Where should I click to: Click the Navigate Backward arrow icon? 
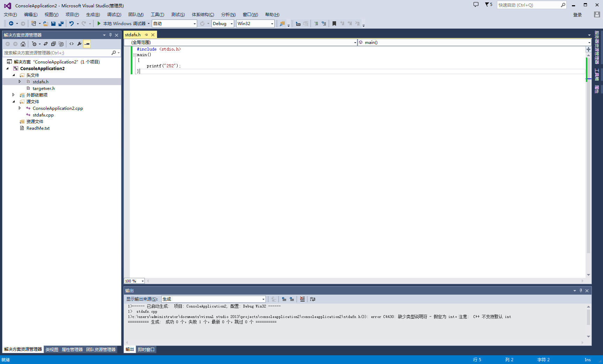tap(11, 23)
